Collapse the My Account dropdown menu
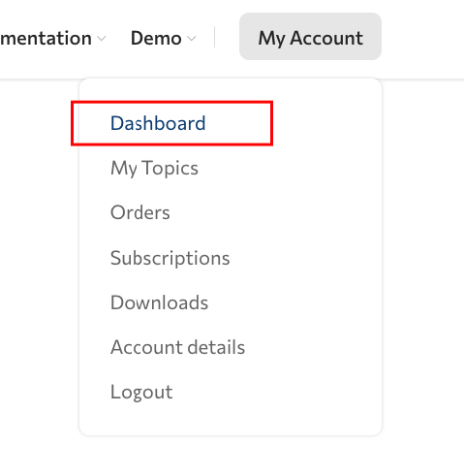 310,37
